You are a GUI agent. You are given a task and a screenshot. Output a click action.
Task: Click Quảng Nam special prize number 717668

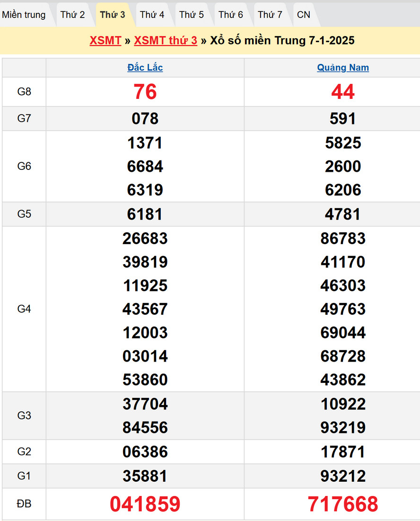pyautogui.click(x=343, y=504)
